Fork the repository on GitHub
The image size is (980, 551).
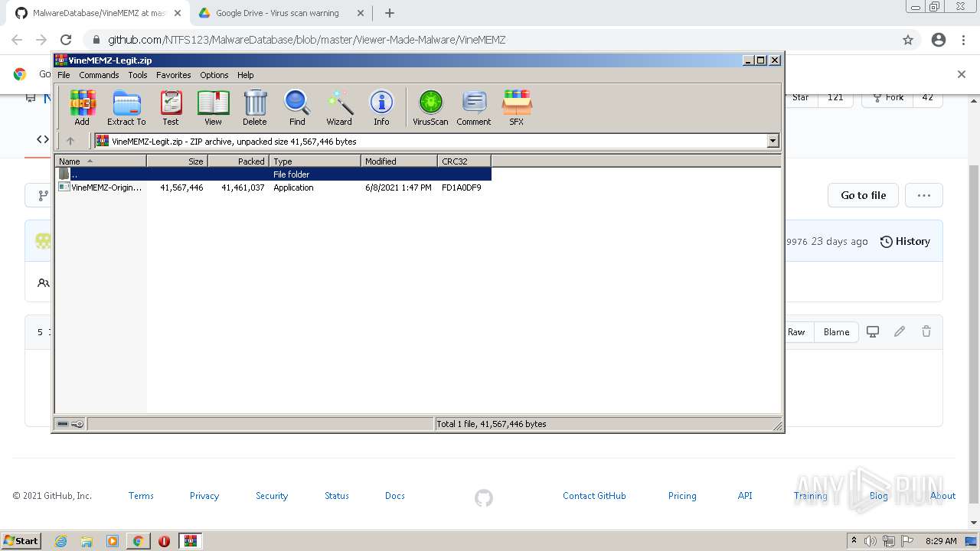coord(888,97)
